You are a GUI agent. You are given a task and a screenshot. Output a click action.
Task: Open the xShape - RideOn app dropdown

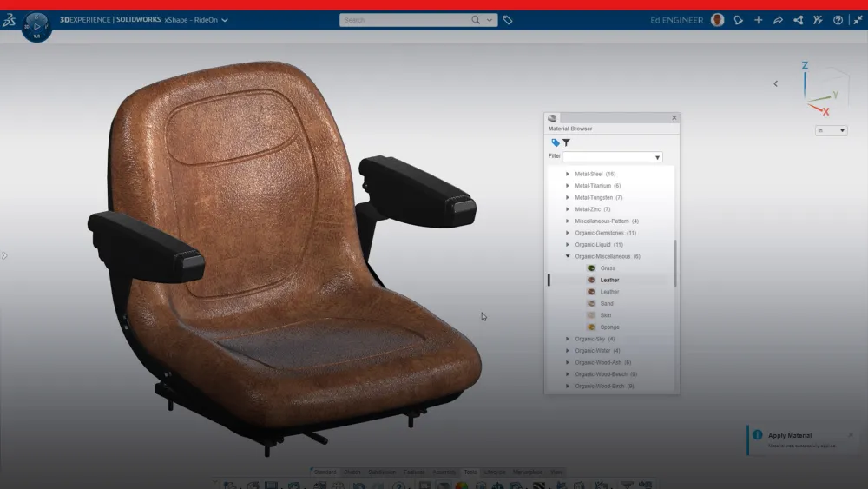click(225, 20)
